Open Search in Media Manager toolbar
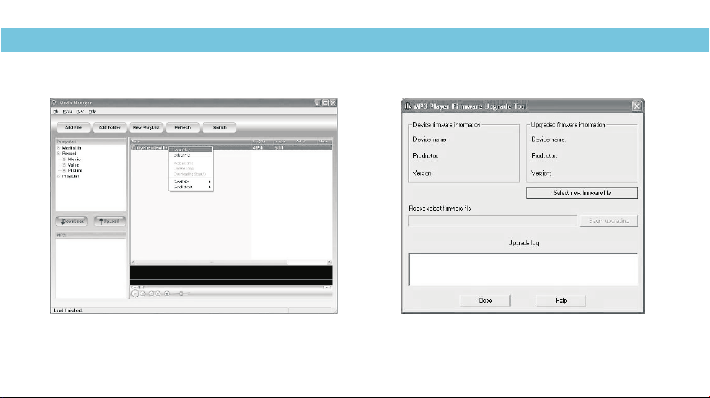The width and height of the screenshot is (710, 398). pyautogui.click(x=220, y=127)
